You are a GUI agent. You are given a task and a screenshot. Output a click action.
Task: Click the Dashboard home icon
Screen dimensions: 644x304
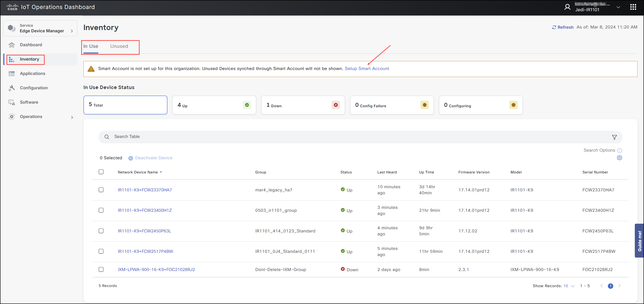(x=11, y=45)
